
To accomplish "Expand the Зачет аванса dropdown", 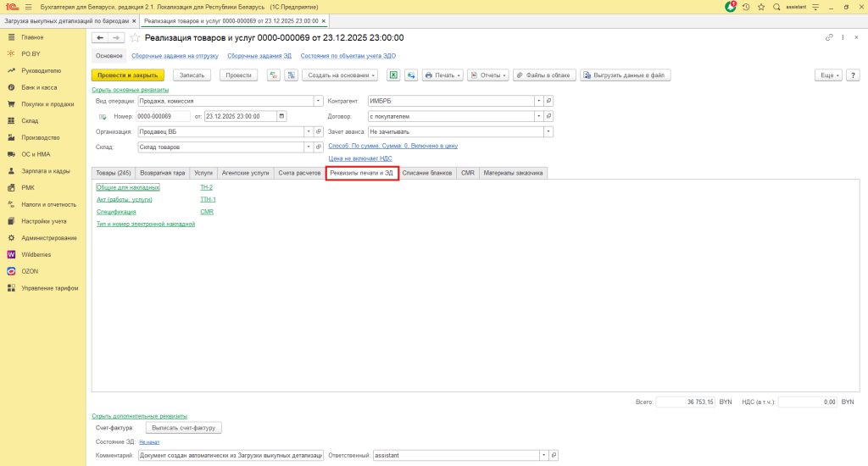I will [548, 131].
